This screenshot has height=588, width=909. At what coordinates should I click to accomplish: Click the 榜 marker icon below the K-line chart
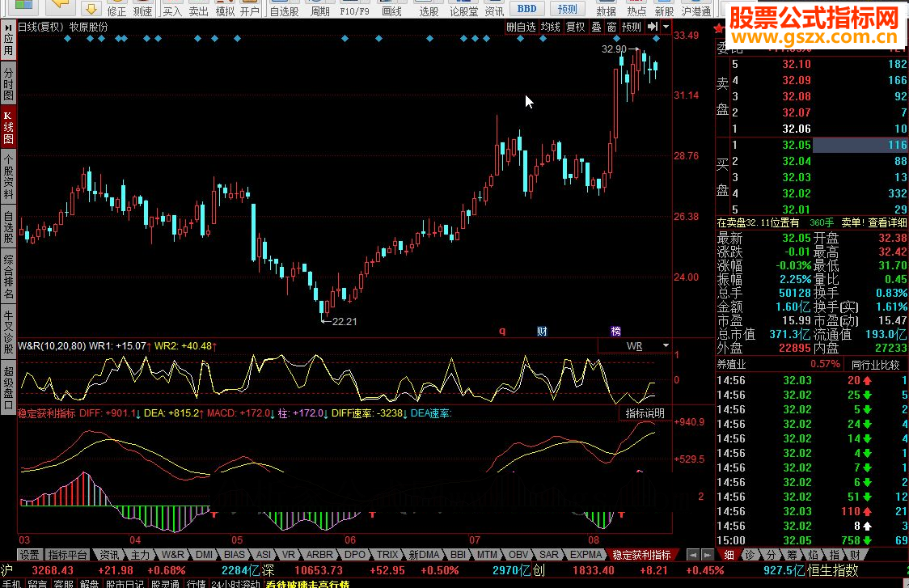click(x=615, y=331)
